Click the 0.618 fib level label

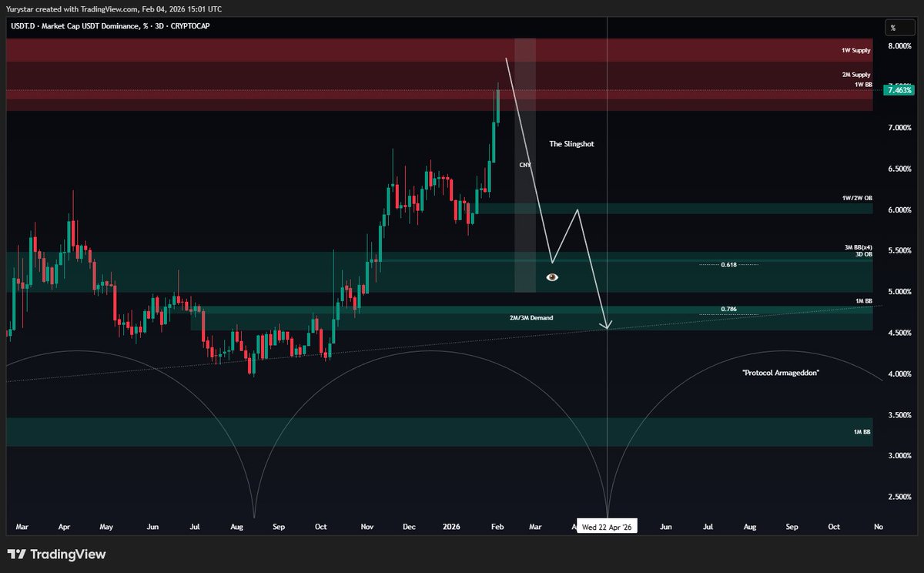729,265
